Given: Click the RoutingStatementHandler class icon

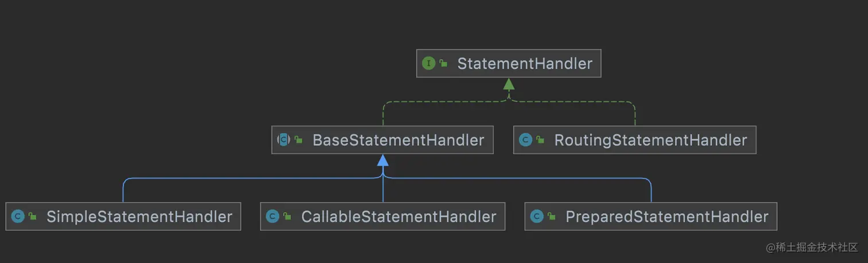Looking at the screenshot, I should (525, 140).
